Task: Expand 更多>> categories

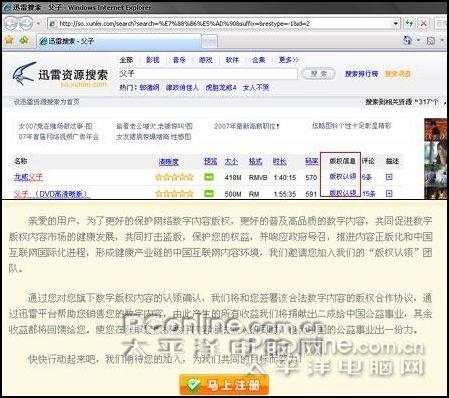Action: click(x=289, y=60)
